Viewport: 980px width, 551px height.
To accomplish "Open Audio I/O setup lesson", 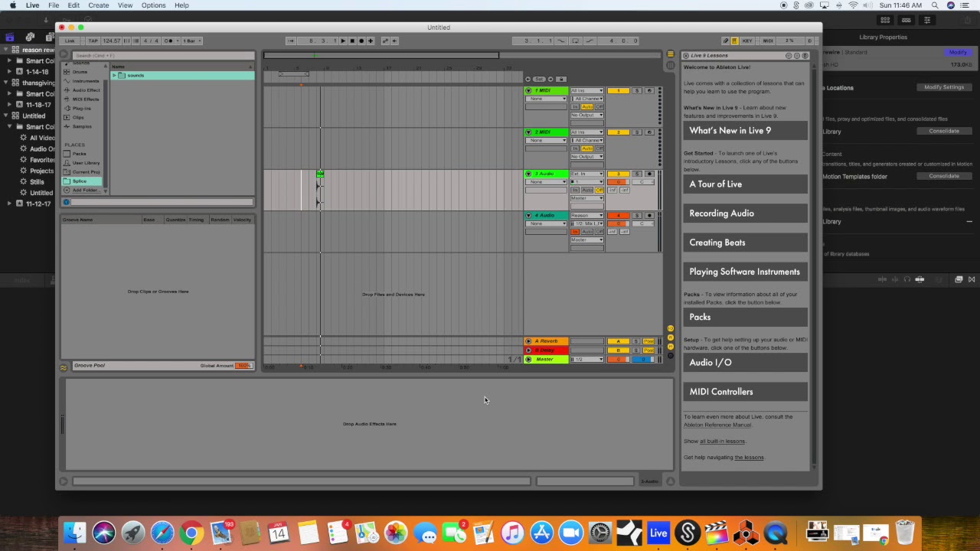I will (x=745, y=363).
